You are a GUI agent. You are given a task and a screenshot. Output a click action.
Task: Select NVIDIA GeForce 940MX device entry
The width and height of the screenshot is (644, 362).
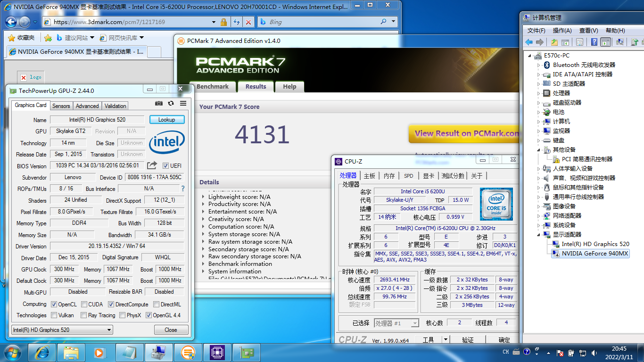click(590, 254)
